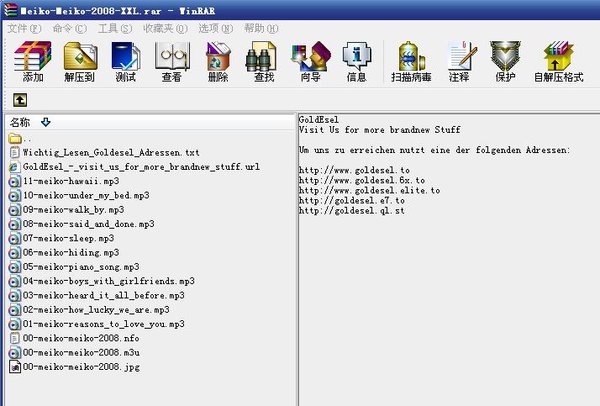Click icon of 08-meiko-said_and_done.mp3
The height and width of the screenshot is (406, 600).
pos(14,224)
